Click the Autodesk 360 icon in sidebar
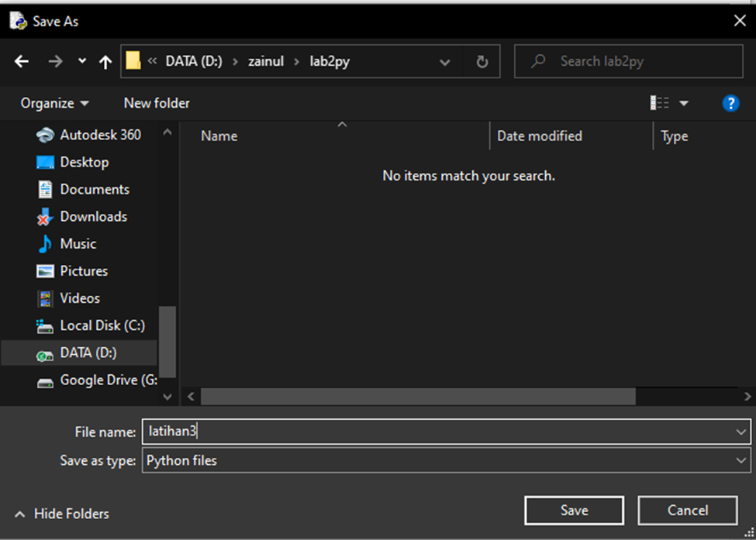Viewport: 756px width, 540px height. (45, 136)
